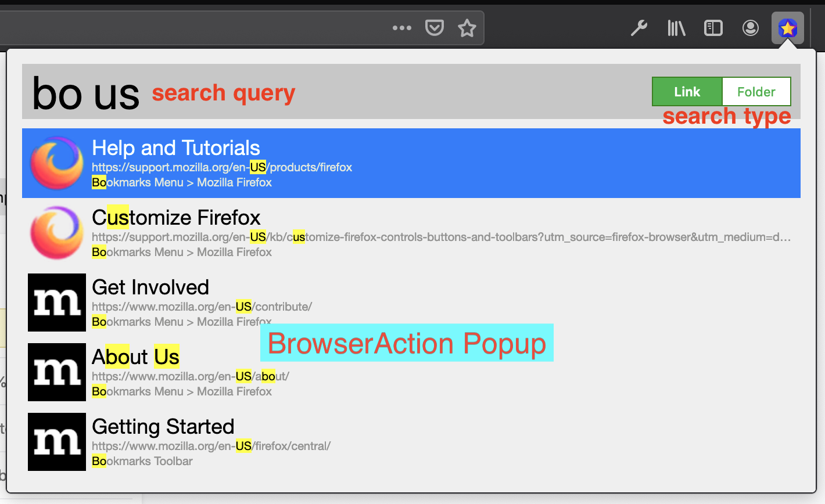Viewport: 825px width, 504px height.
Task: Click 'Bookmarks Toolbar' path under Getting Started
Action: 142,461
